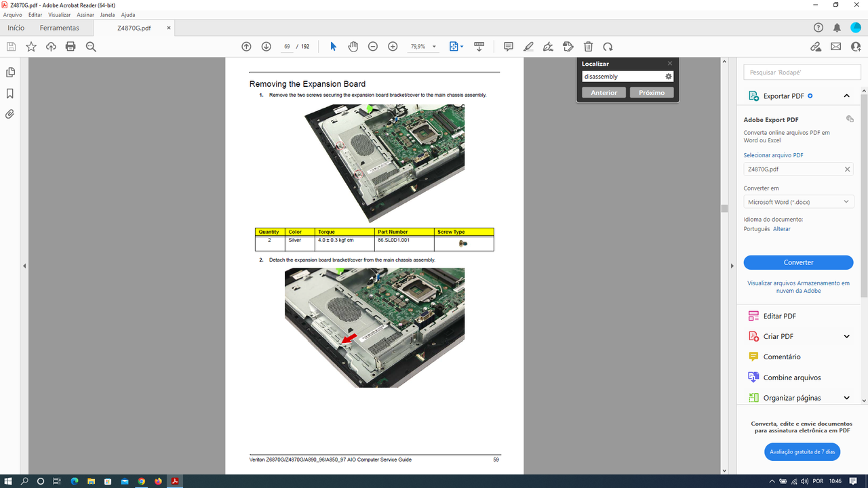Send file by email icon
Viewport: 868px width, 488px height.
pyautogui.click(x=836, y=47)
